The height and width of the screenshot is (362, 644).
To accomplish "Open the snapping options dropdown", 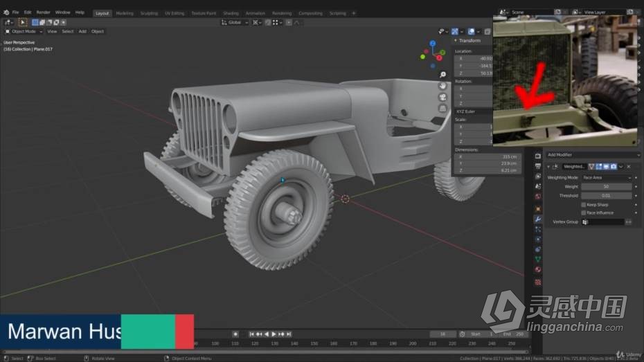I will pos(277,22).
